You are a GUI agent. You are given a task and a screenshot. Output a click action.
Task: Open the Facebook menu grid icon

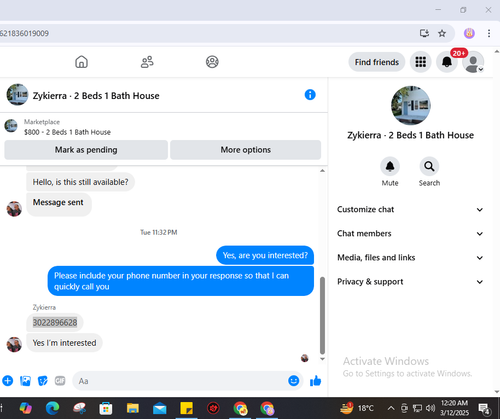(x=420, y=62)
